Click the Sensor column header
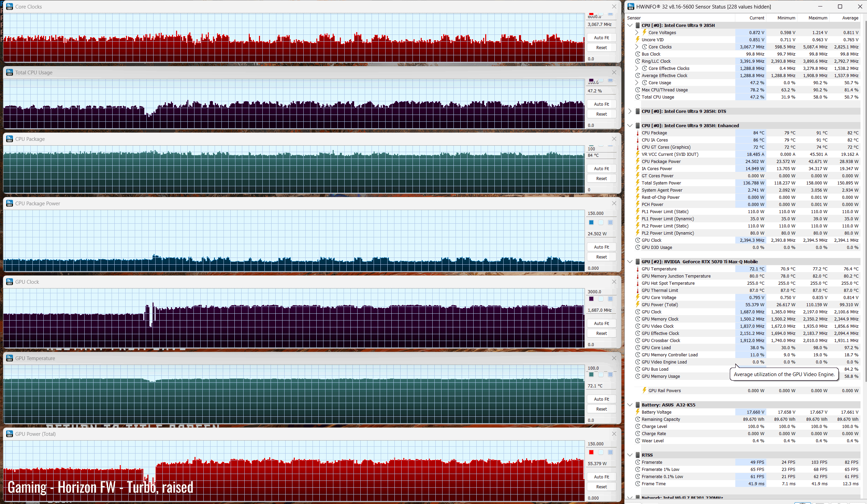The height and width of the screenshot is (504, 867). click(680, 18)
